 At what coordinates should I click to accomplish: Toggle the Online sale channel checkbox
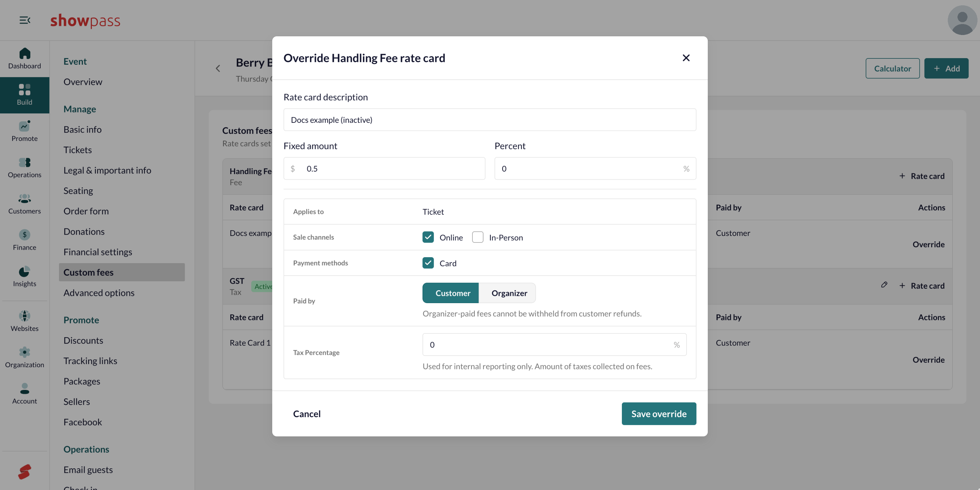point(428,237)
